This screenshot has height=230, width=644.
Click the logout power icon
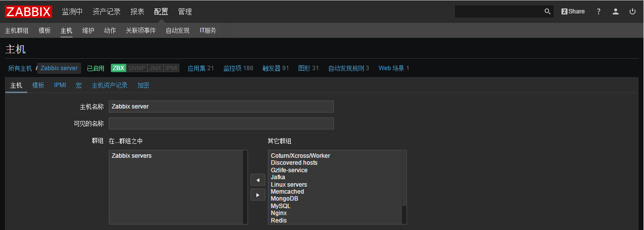[x=633, y=11]
